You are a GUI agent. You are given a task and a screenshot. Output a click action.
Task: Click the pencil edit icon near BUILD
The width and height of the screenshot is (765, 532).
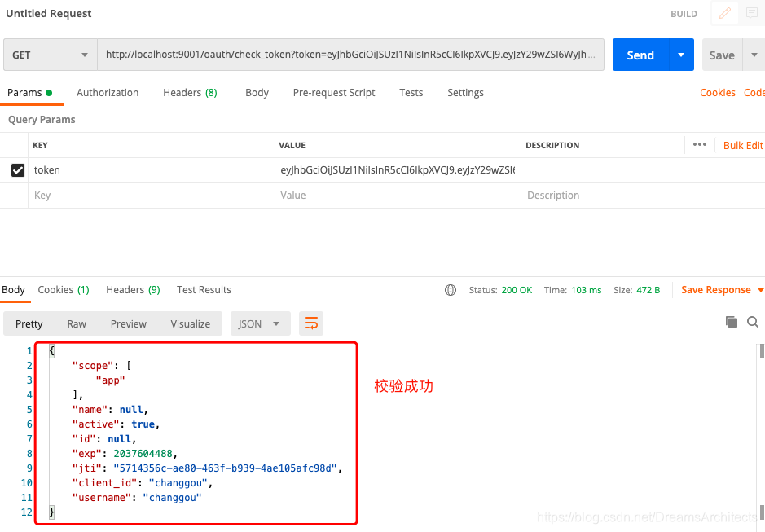725,13
